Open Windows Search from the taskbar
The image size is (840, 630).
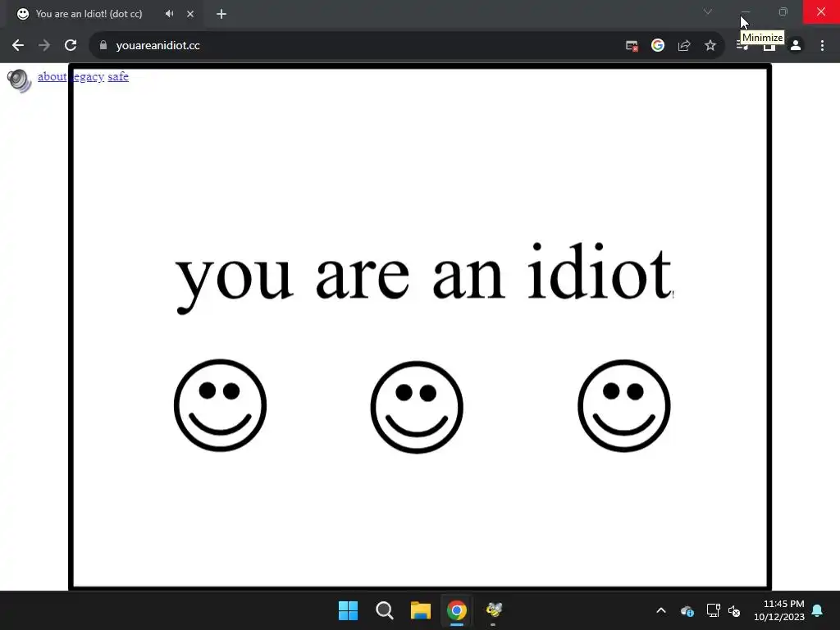coord(384,610)
